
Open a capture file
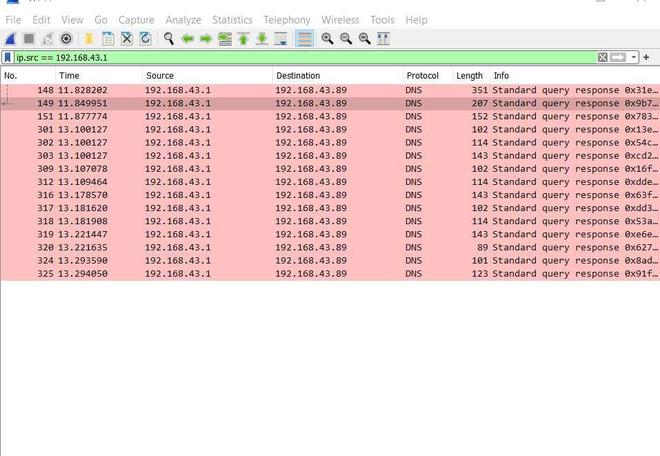point(89,39)
